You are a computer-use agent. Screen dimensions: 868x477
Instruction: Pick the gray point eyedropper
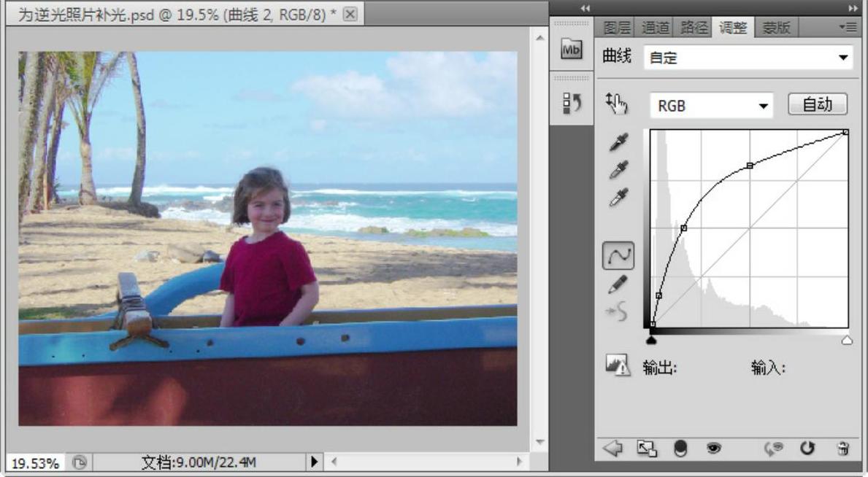[618, 170]
